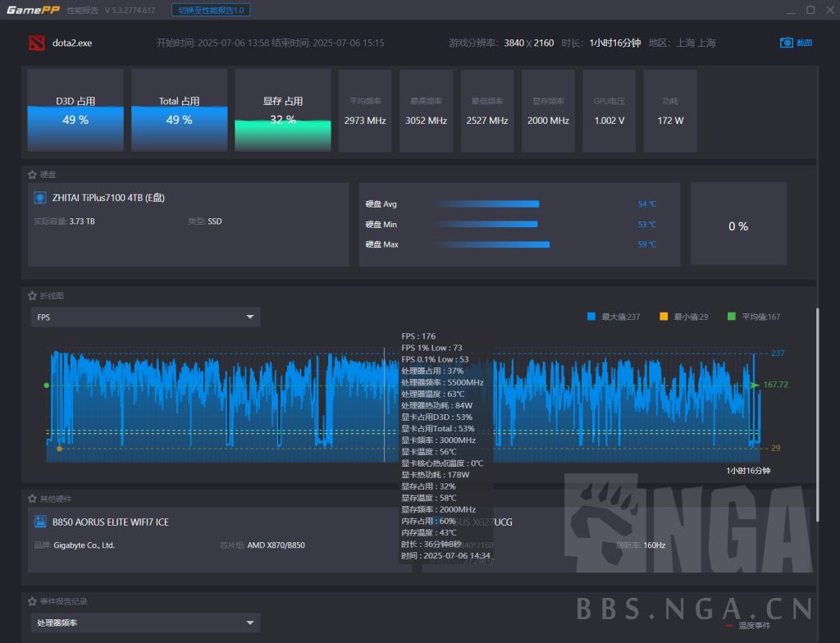The height and width of the screenshot is (643, 840).
Task: Click the screenshot camera icon
Action: tap(786, 43)
